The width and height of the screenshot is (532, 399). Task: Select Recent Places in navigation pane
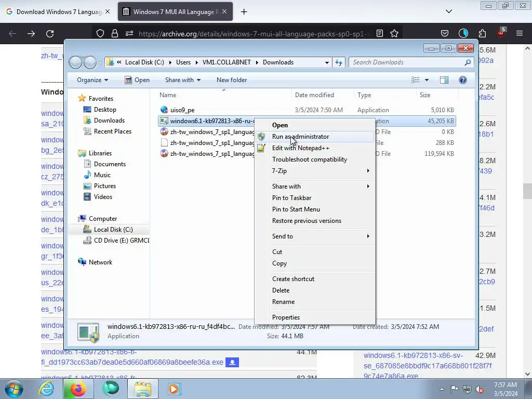pos(113,131)
